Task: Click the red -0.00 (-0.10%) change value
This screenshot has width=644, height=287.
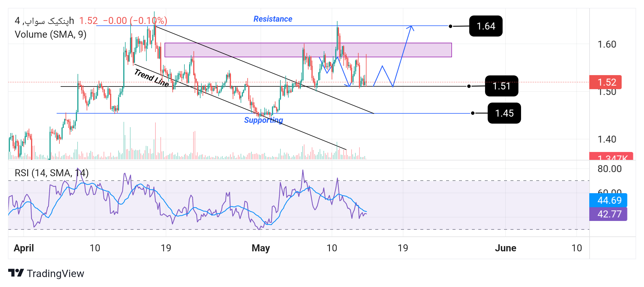Action: [135, 21]
